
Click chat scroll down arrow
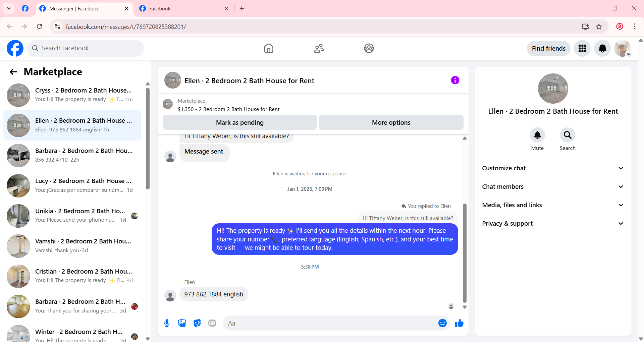click(x=465, y=307)
